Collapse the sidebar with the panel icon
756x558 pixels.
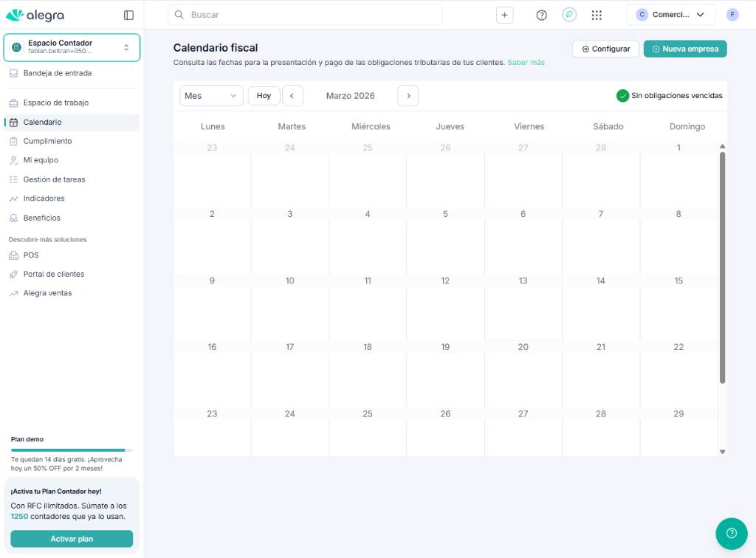tap(128, 15)
